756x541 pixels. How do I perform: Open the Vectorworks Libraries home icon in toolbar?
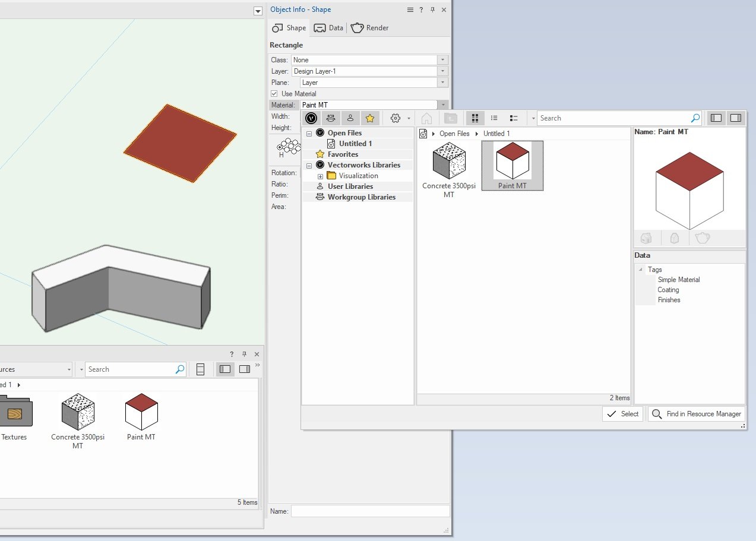tap(426, 118)
